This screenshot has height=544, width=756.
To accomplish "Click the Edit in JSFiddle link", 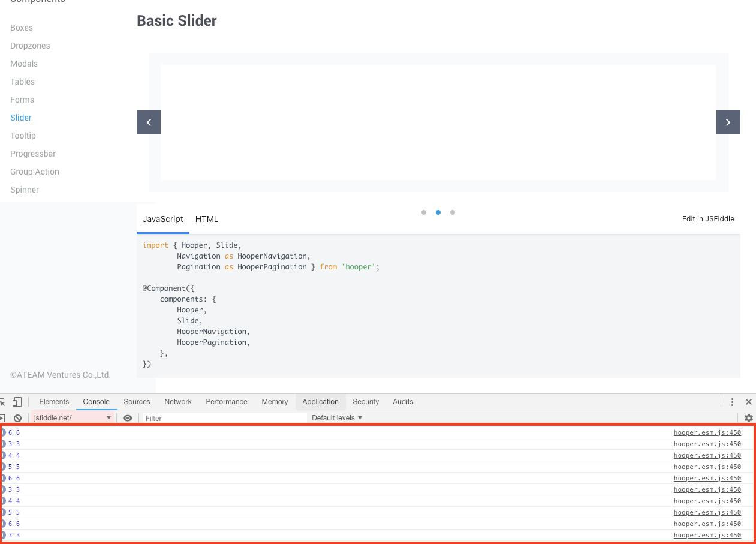I will click(708, 219).
